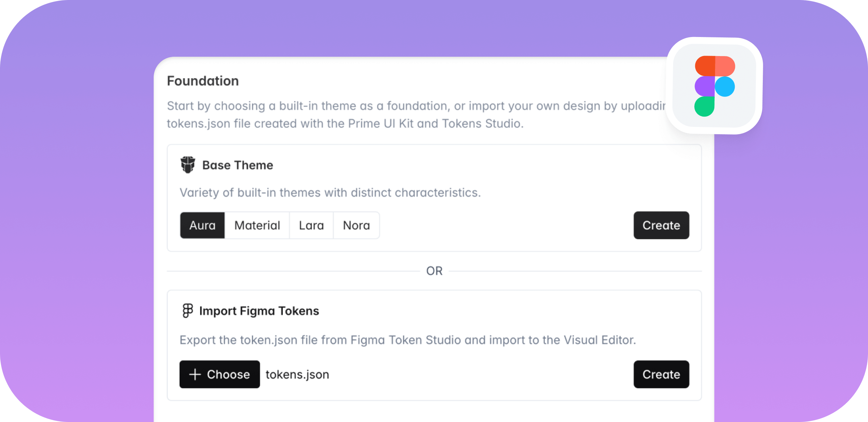Click the 'Start by choosing a built-in theme' paragraph
This screenshot has width=868, height=422.
coord(416,114)
